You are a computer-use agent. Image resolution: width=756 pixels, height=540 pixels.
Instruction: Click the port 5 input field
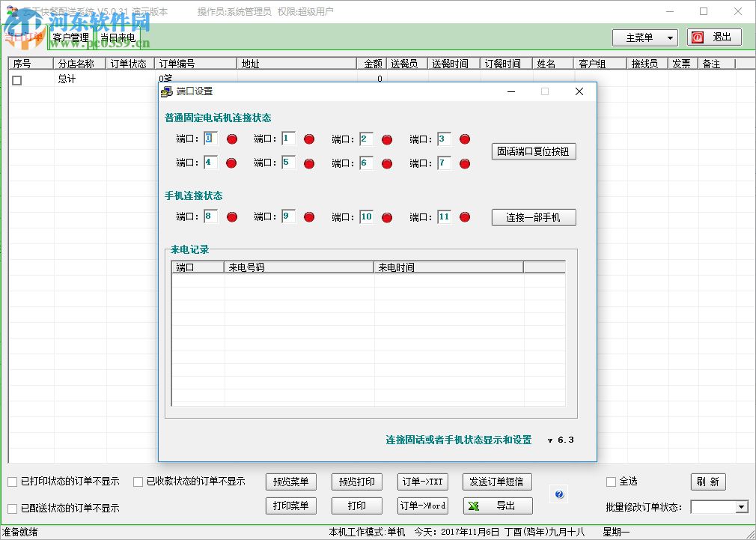click(288, 163)
